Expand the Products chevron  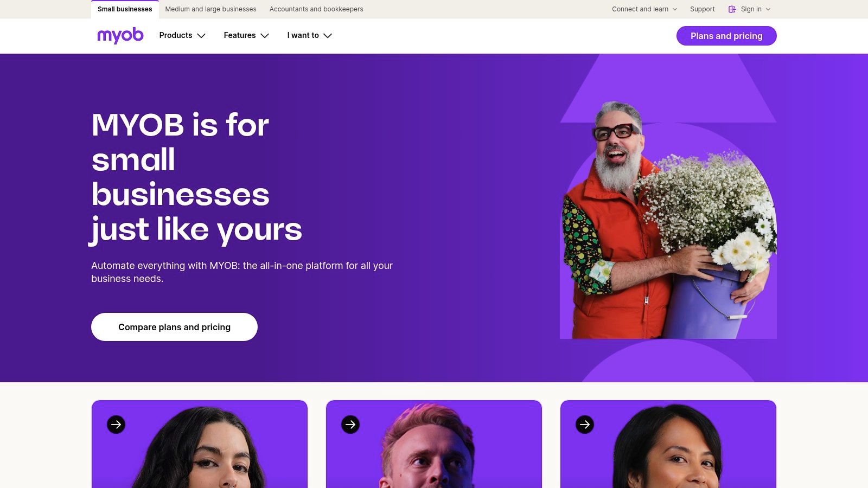point(201,36)
